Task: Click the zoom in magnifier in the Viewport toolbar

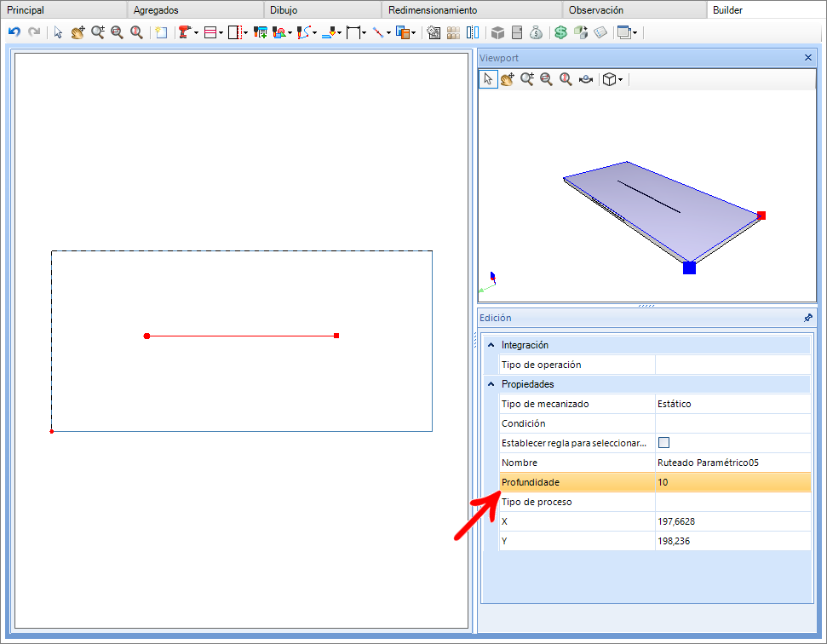Action: click(527, 79)
